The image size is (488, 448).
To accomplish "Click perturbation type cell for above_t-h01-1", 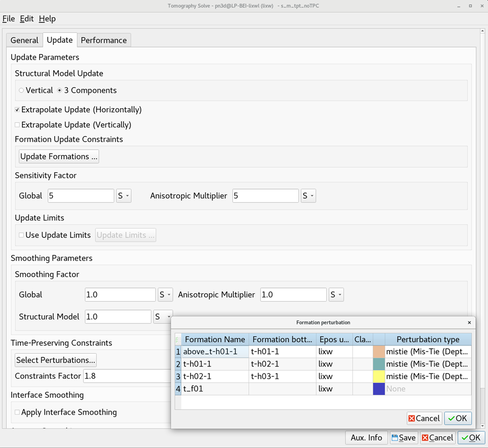I will click(x=428, y=352).
